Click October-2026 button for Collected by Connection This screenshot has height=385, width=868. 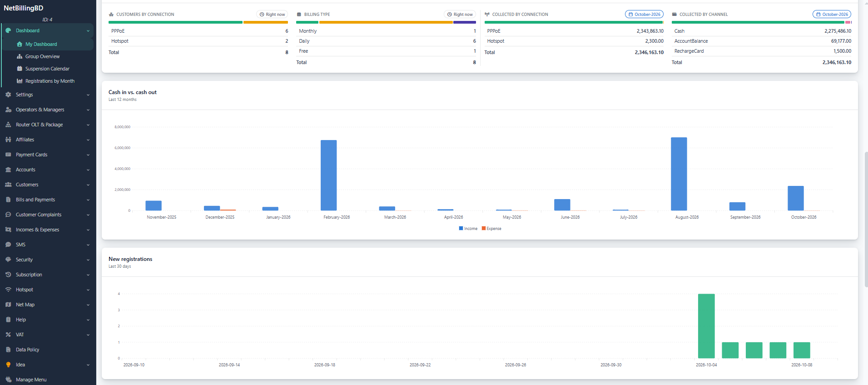tap(644, 15)
